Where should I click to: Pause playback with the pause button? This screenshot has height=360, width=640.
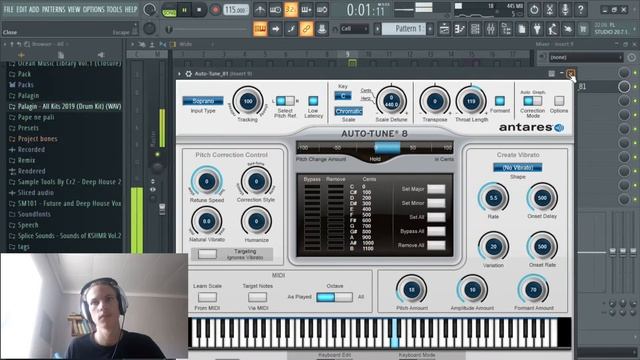coord(184,10)
